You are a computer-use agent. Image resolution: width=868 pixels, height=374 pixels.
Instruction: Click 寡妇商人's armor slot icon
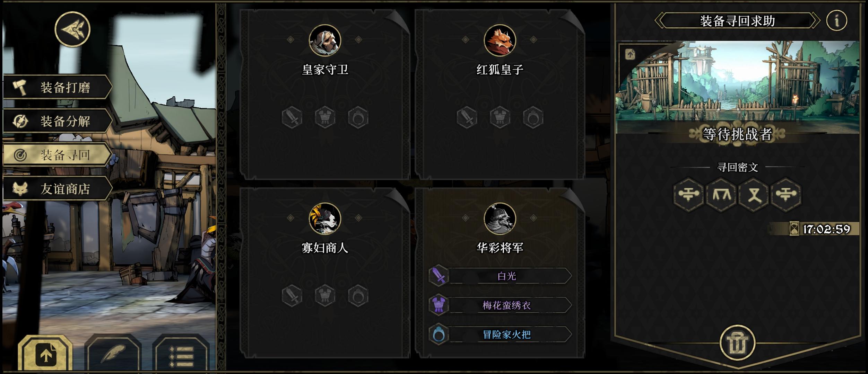pyautogui.click(x=325, y=296)
